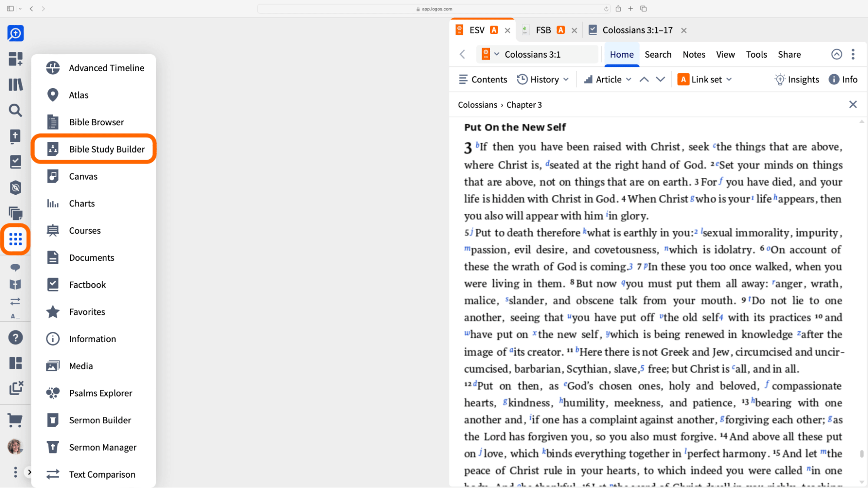Expand the History dropdown
Screen dimensions: 868x488
click(543, 79)
